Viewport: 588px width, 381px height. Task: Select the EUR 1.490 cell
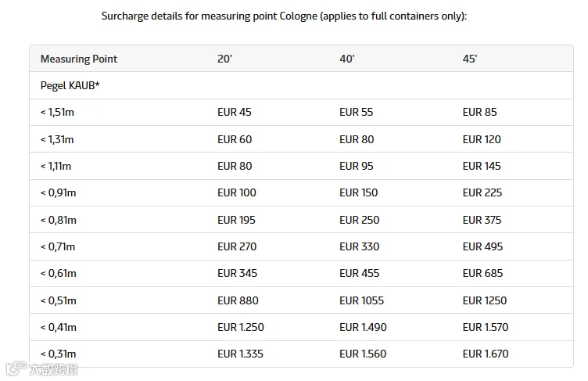coord(363,327)
